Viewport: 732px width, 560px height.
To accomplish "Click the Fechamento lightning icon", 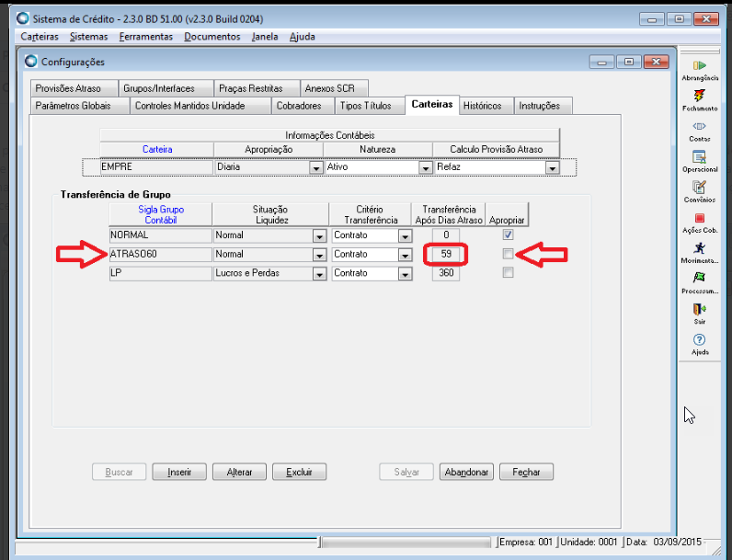I will [x=699, y=96].
